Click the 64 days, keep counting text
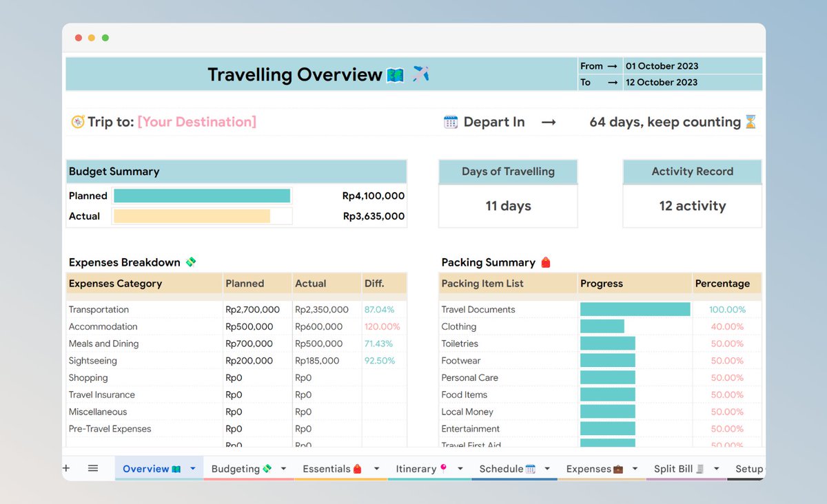The width and height of the screenshot is (827, 504). [x=665, y=122]
